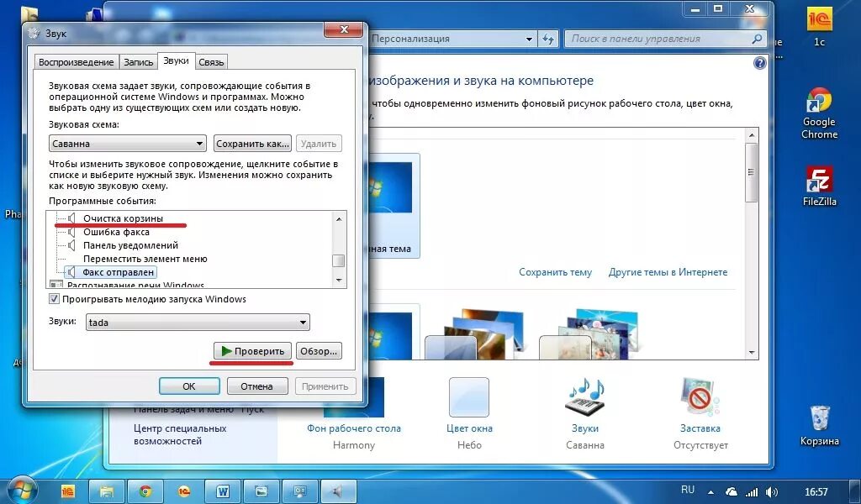861x504 pixels.
Task: Select Очистка корзины event
Action: [x=123, y=218]
